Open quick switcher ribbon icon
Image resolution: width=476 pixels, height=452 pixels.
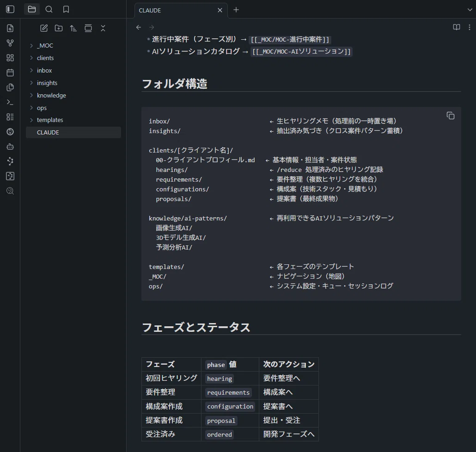tap(10, 28)
